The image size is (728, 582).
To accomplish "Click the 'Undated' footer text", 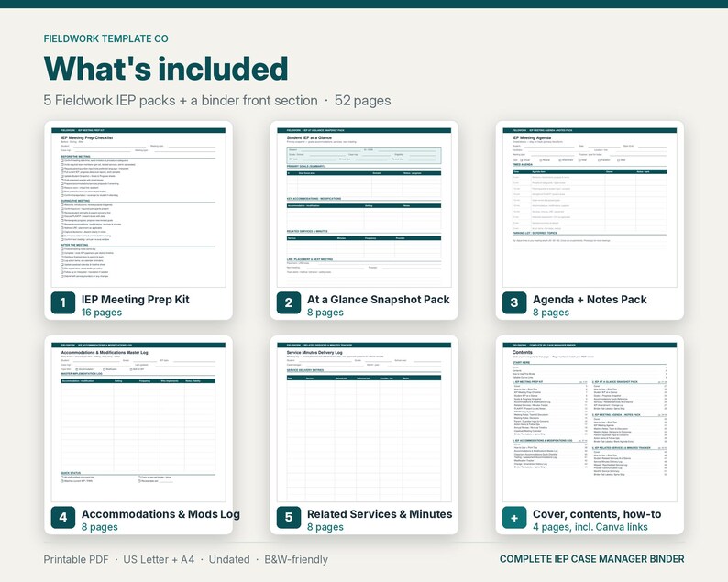I will [x=229, y=560].
